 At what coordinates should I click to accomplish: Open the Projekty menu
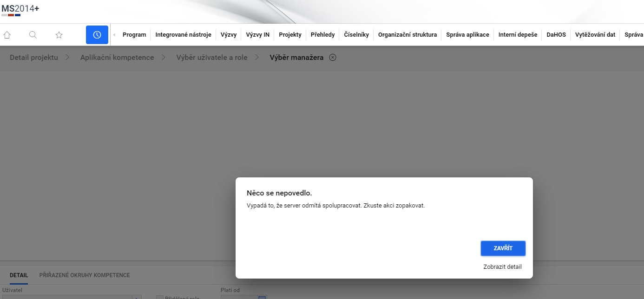coord(290,35)
